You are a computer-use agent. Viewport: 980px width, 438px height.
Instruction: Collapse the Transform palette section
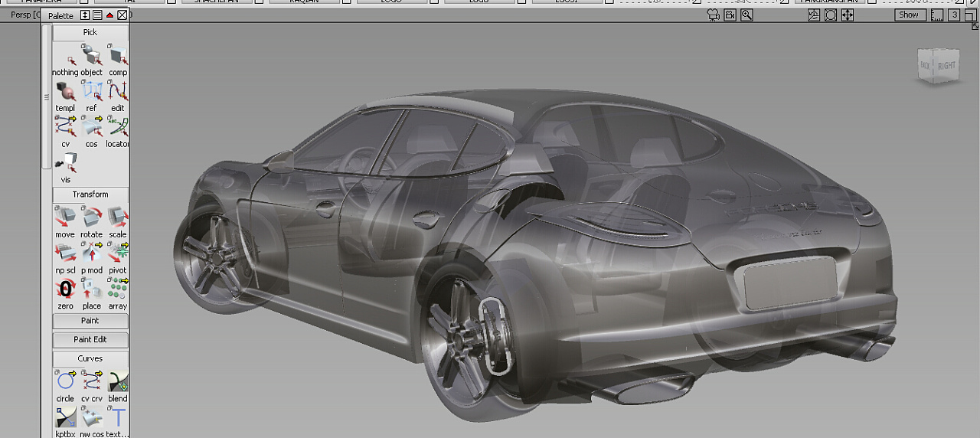tap(90, 194)
